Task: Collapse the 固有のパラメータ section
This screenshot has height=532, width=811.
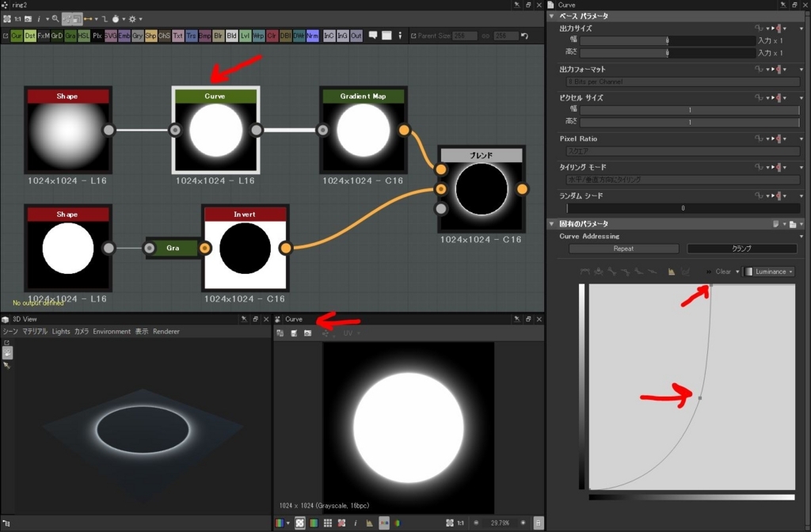Action: (551, 224)
